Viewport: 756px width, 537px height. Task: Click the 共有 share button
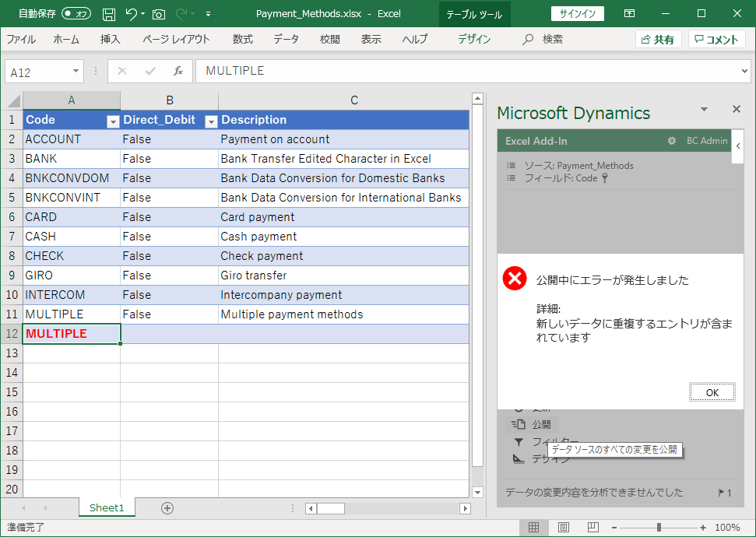point(658,40)
